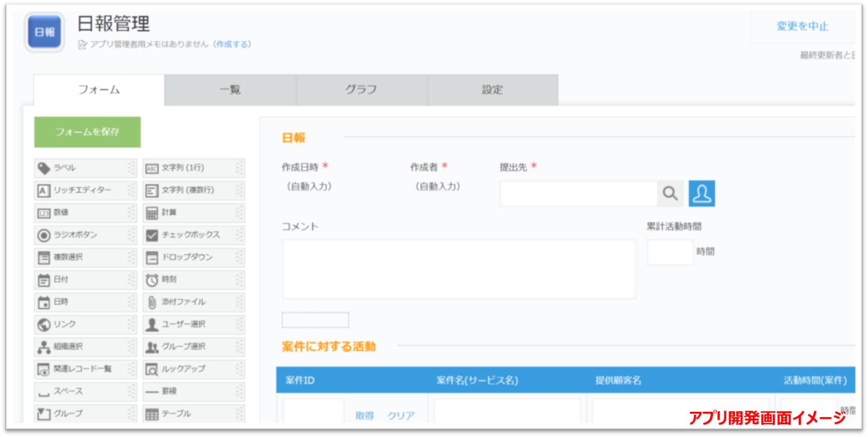
Task: Choose the 時刻 clock icon
Action: coord(152,280)
